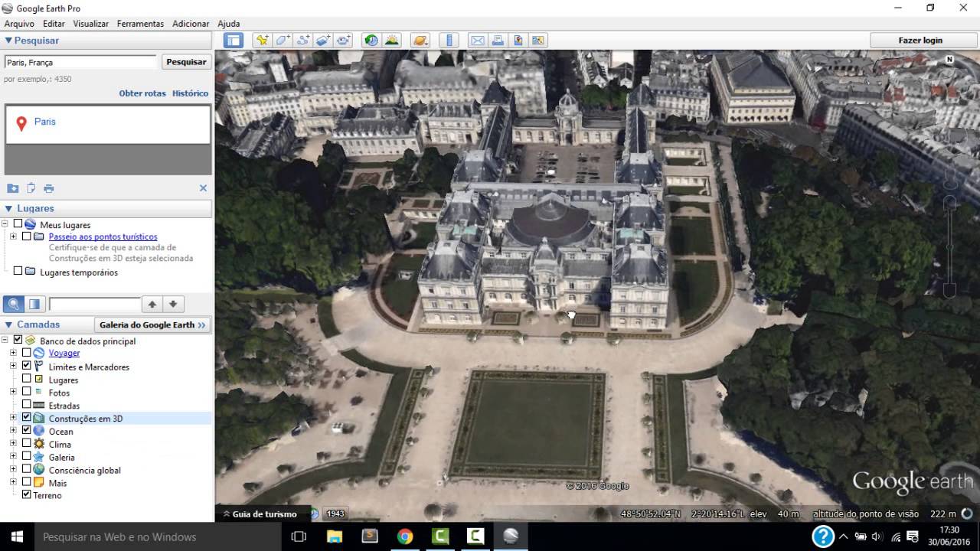This screenshot has width=980, height=551.
Task: Expand the Mais layer node
Action: click(x=13, y=483)
